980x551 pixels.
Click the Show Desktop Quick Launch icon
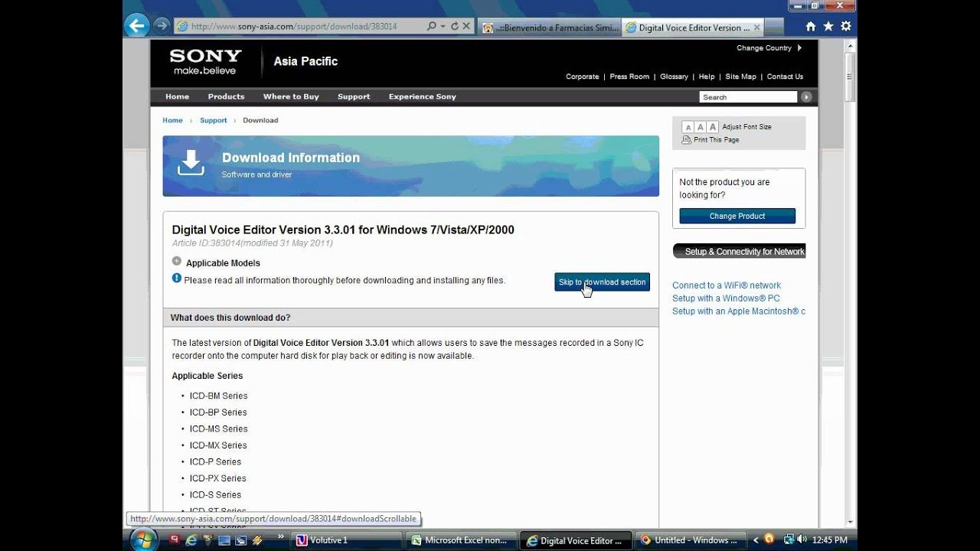224,540
